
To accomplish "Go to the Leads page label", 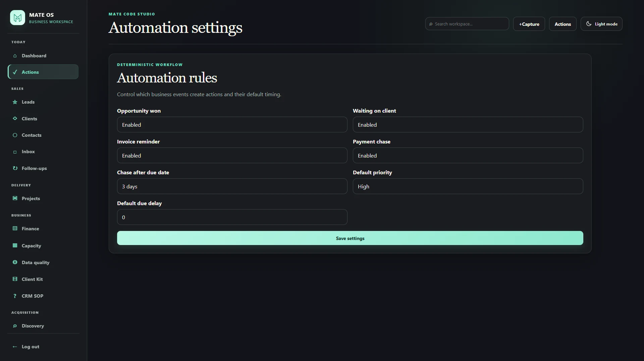I will (x=28, y=102).
